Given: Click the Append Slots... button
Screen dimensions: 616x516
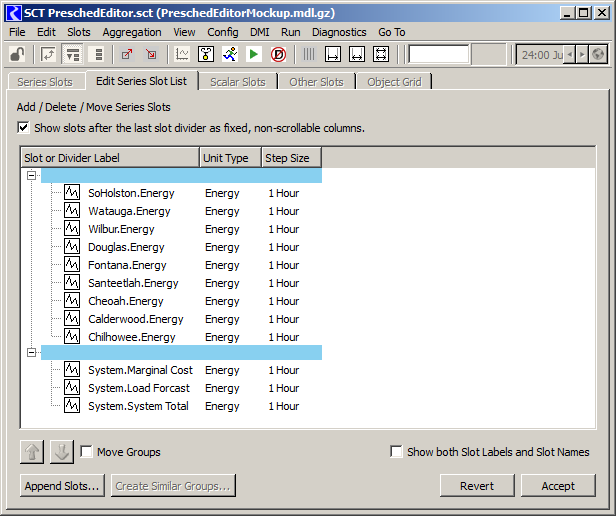Looking at the screenshot, I should point(62,486).
